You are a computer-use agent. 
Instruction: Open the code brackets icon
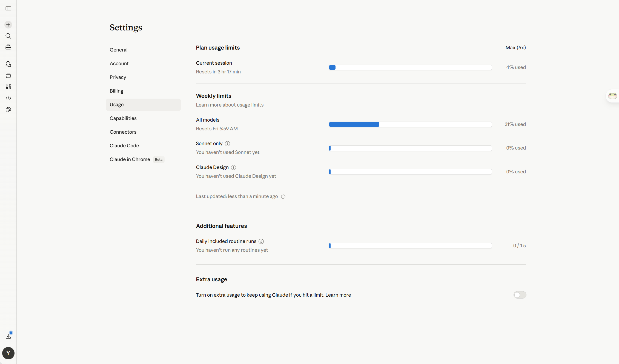pyautogui.click(x=8, y=98)
